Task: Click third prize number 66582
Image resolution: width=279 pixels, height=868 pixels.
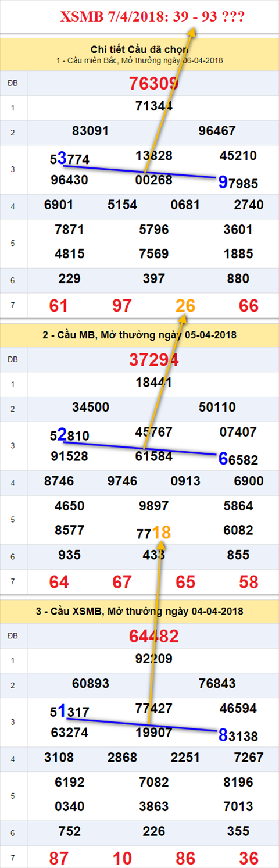Action: [238, 459]
